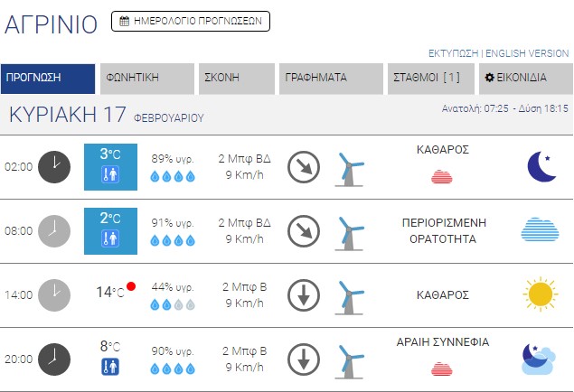Open the ΗΜΕΡΟΛΟΓΙΟ ΠΡΟΓΝΩΣΕΩΝ calendar button
Screen dimensions: 574x392
tap(191, 21)
